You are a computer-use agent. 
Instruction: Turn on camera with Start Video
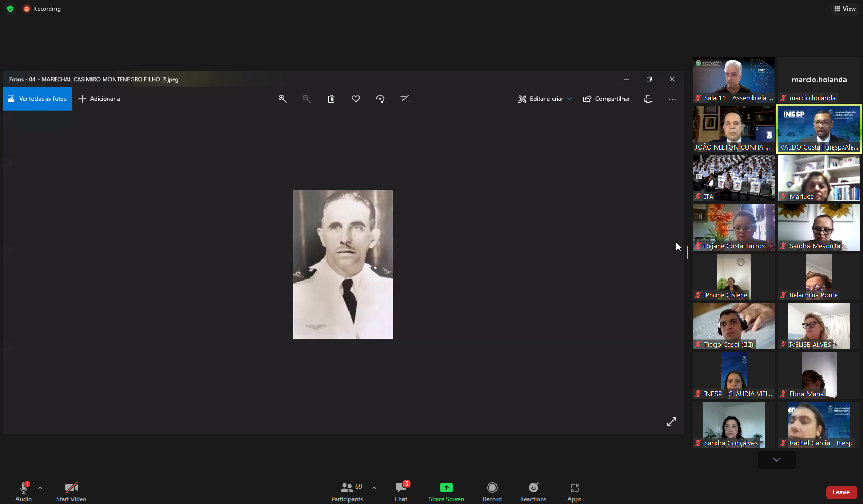point(71,492)
